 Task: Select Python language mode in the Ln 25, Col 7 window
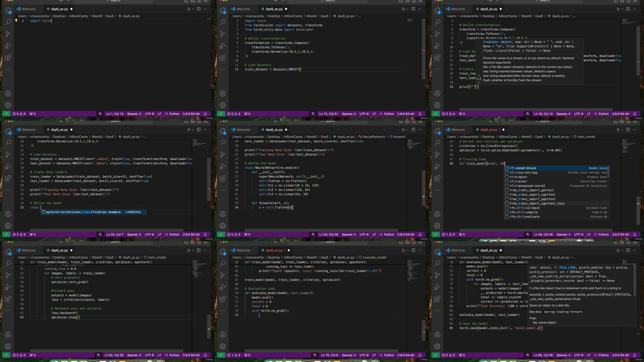(174, 235)
